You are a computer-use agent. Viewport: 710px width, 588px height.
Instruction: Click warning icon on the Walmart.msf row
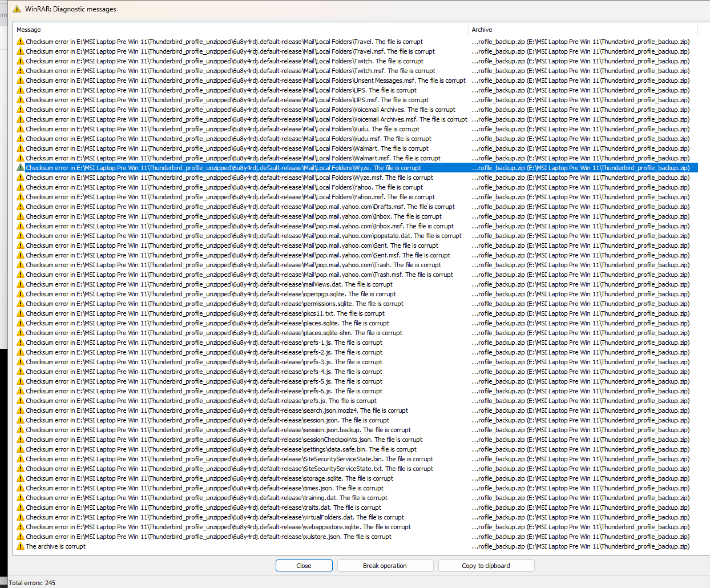point(21,158)
